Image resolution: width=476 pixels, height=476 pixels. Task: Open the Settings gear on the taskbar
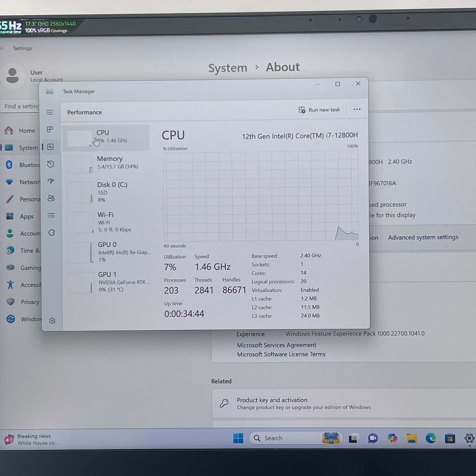pos(469,438)
